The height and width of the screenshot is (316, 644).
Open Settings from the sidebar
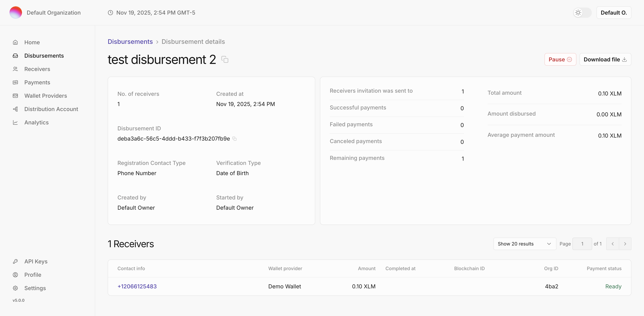pyautogui.click(x=35, y=288)
